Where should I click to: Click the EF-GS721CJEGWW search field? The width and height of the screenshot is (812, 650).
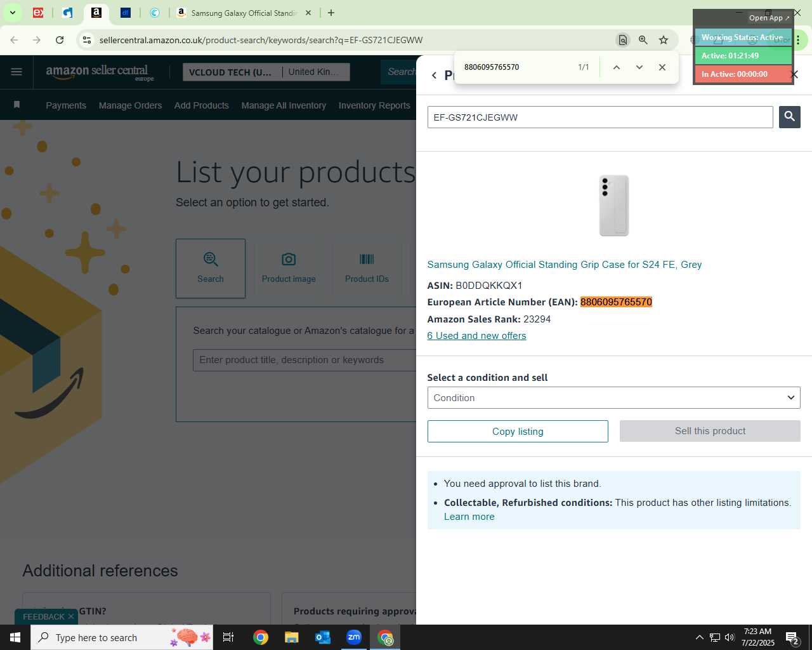(600, 117)
